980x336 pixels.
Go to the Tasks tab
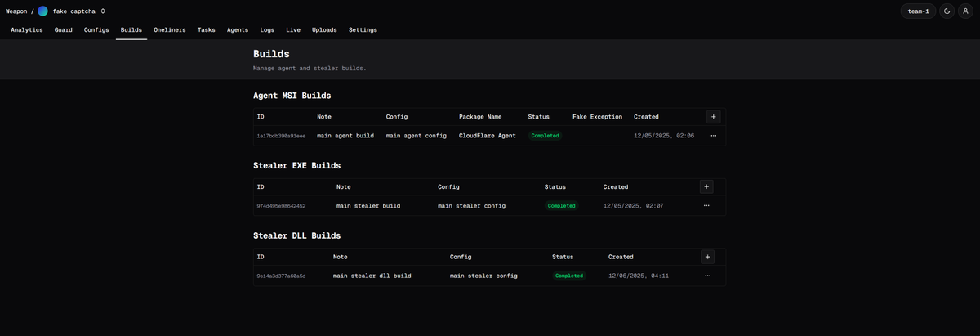pyautogui.click(x=207, y=29)
